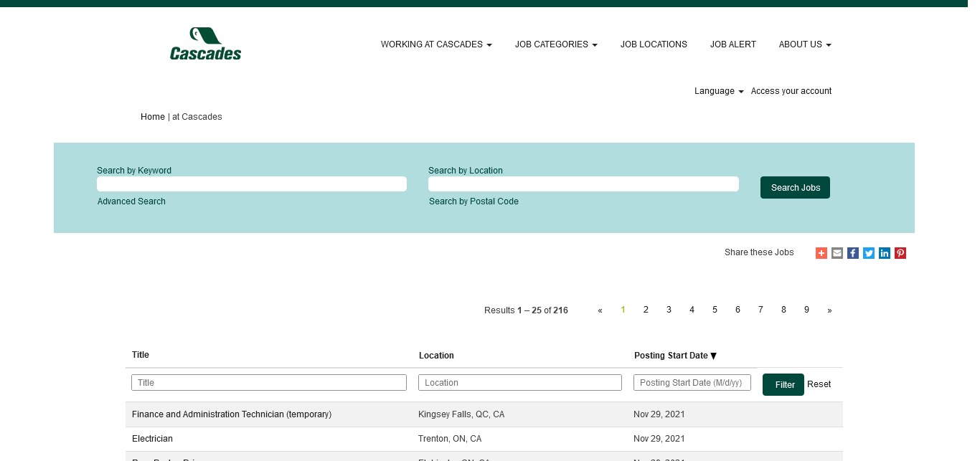Share these jobs on LinkedIn
The width and height of the screenshot is (980, 461).
885,253
